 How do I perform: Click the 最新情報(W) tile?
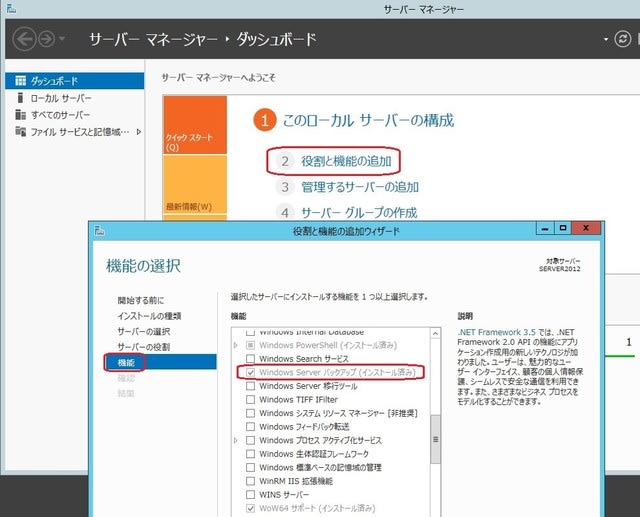[x=195, y=184]
